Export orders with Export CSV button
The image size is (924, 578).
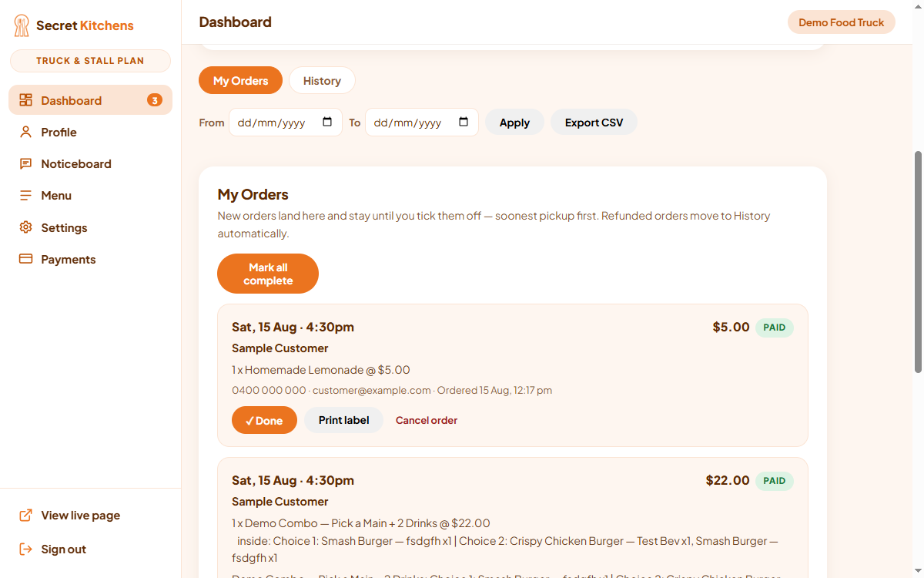pos(594,123)
